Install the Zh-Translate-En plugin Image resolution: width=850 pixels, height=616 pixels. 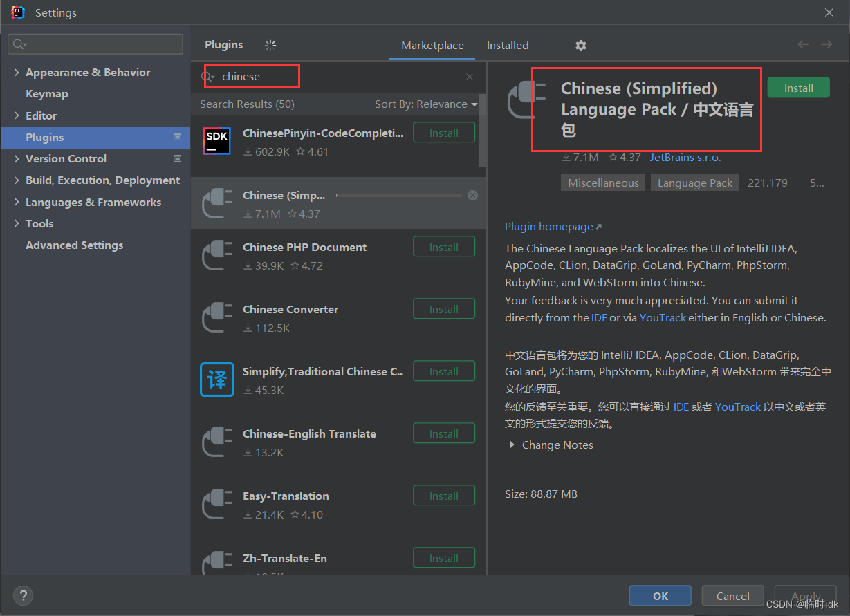tap(444, 558)
